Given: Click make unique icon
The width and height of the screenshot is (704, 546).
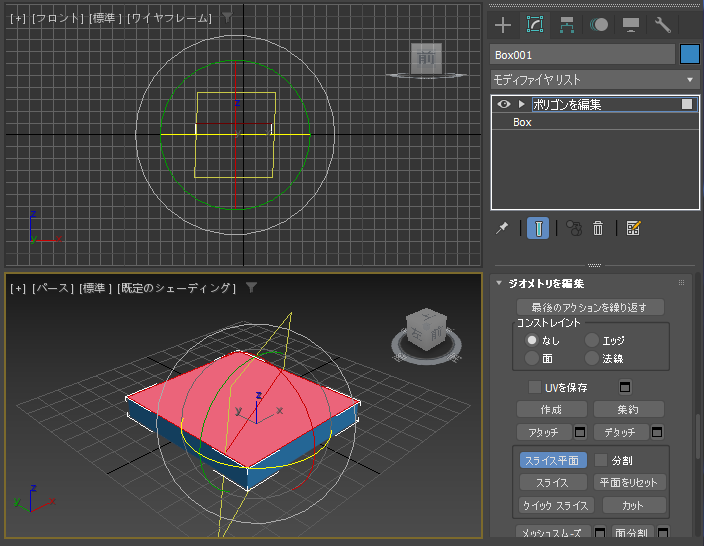Looking at the screenshot, I should (x=574, y=228).
